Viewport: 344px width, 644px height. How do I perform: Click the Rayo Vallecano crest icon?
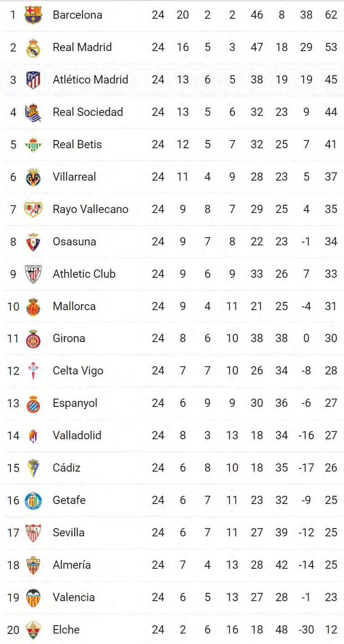point(33,209)
